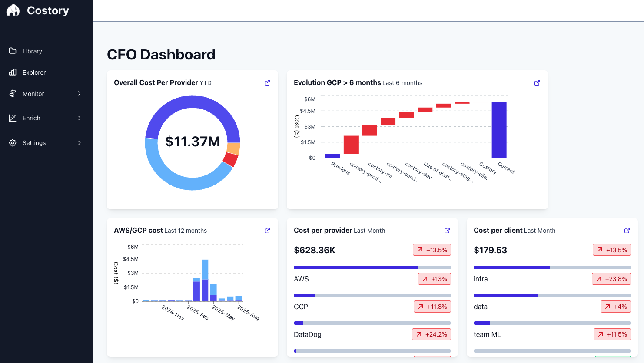644x363 pixels.
Task: Expand the Enrich submenu chevron
Action: [x=80, y=118]
